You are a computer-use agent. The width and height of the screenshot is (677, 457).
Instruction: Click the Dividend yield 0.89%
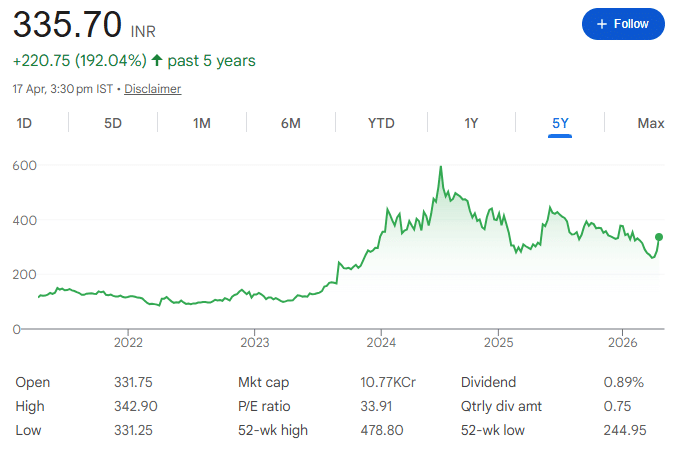point(624,382)
